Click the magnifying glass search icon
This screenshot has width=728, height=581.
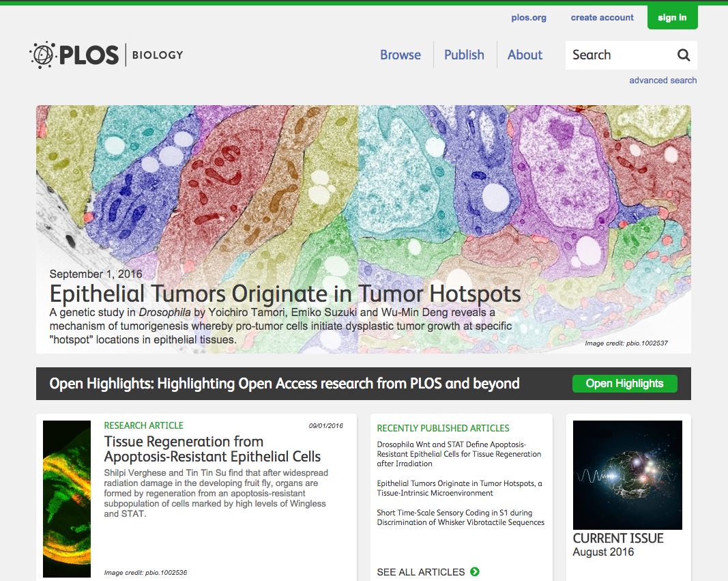tap(684, 55)
